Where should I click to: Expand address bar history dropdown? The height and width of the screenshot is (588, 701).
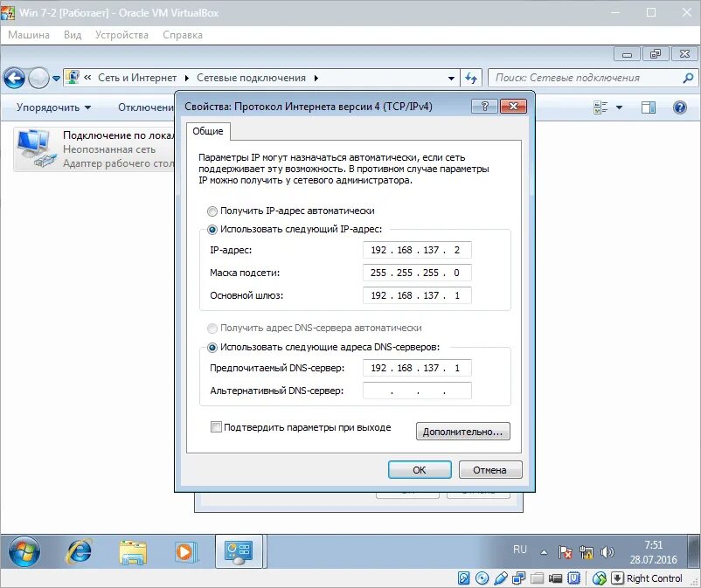pos(451,78)
